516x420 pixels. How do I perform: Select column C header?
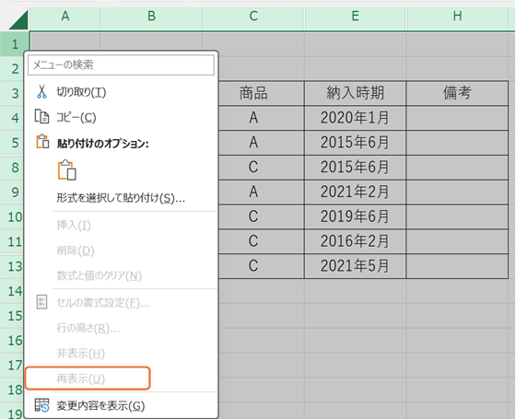(x=253, y=17)
